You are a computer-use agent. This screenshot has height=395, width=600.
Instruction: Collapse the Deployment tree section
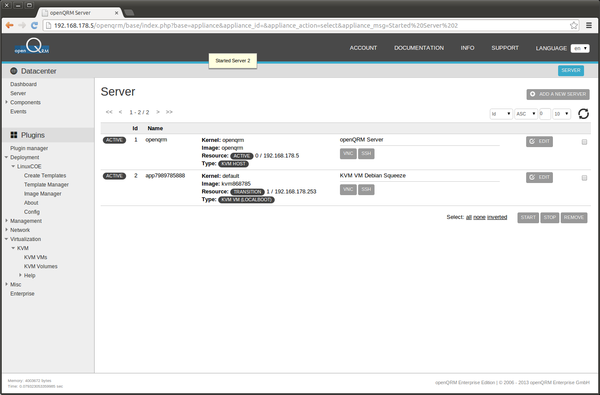tap(7, 157)
